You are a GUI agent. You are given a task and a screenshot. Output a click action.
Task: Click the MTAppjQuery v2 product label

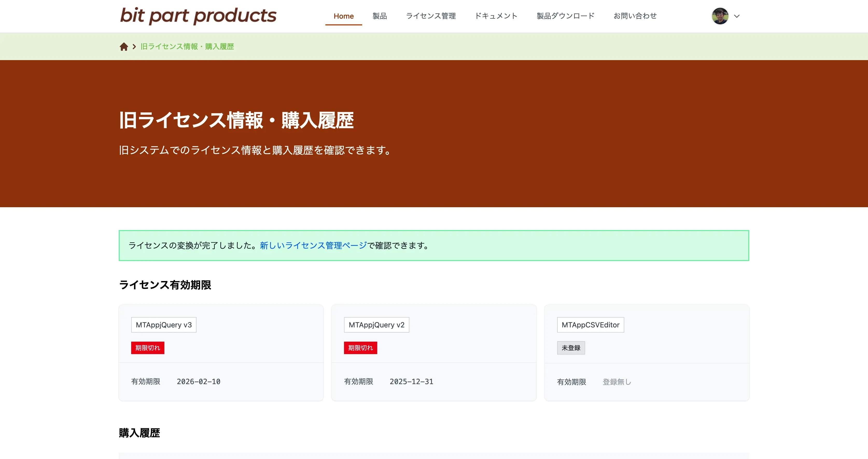click(x=376, y=325)
